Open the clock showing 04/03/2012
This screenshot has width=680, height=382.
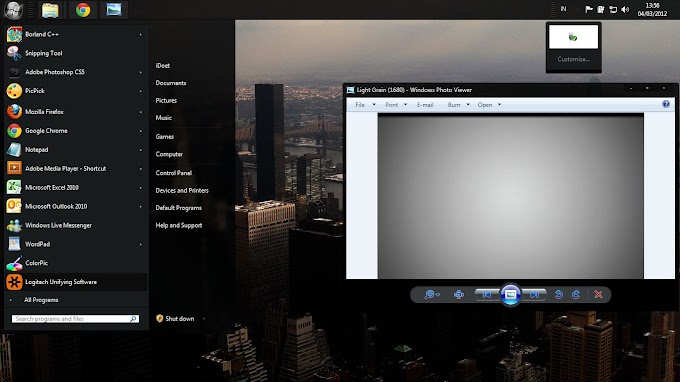tap(652, 10)
